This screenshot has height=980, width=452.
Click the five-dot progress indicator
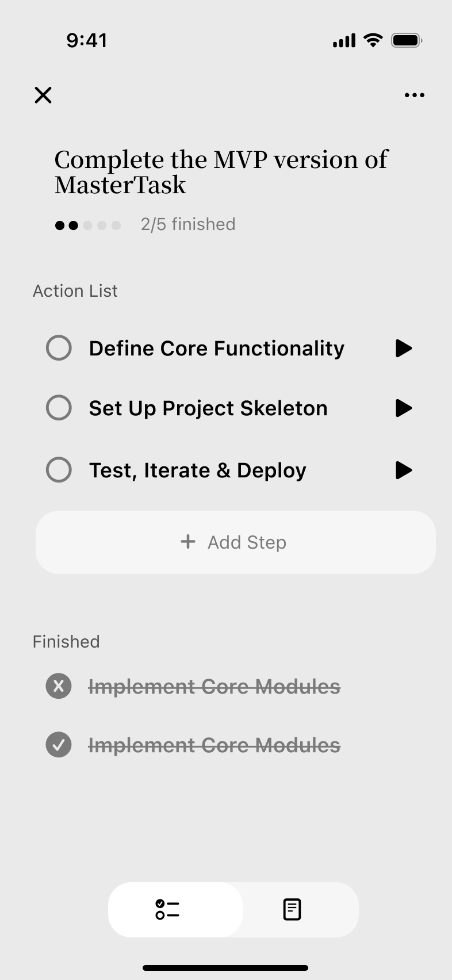[x=88, y=225]
